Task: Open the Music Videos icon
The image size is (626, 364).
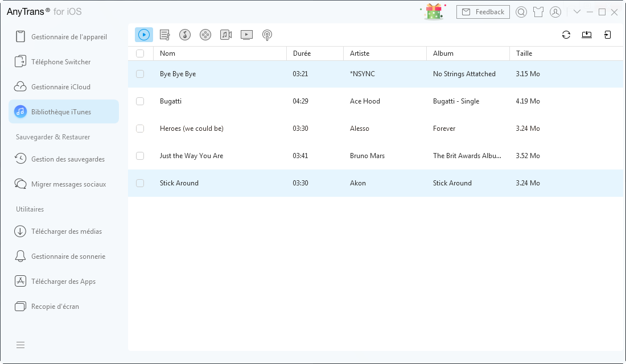Action: (226, 35)
